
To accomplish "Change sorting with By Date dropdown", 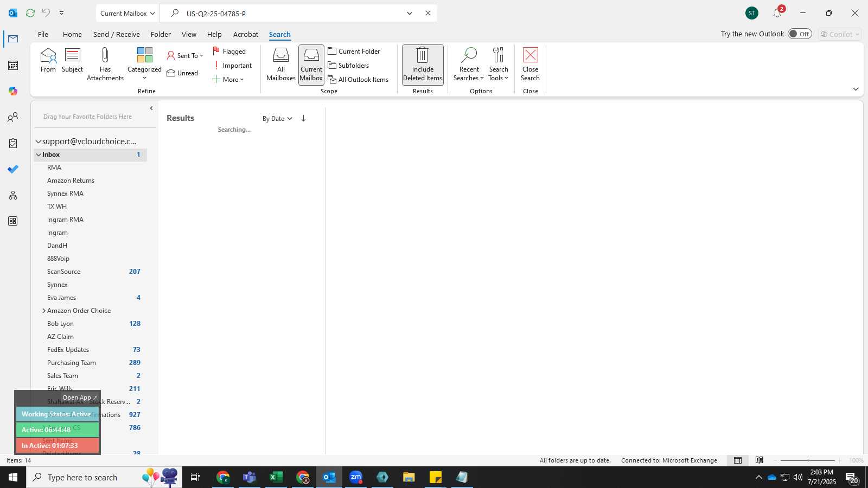I will tap(277, 119).
